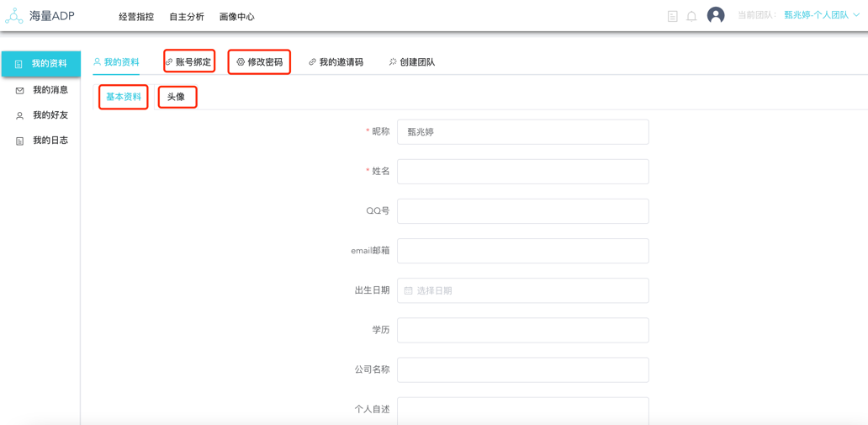
Task: Switch to the 账号绑定 tab
Action: tap(189, 61)
